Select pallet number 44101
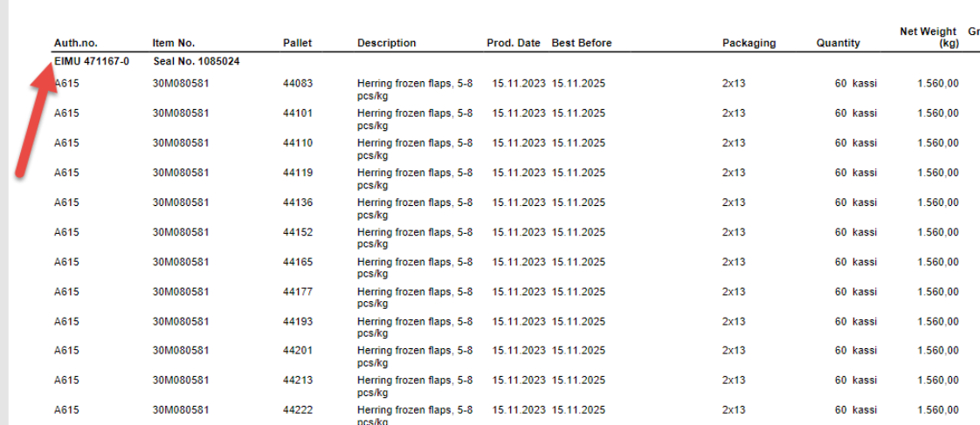This screenshot has width=980, height=425. tap(298, 113)
